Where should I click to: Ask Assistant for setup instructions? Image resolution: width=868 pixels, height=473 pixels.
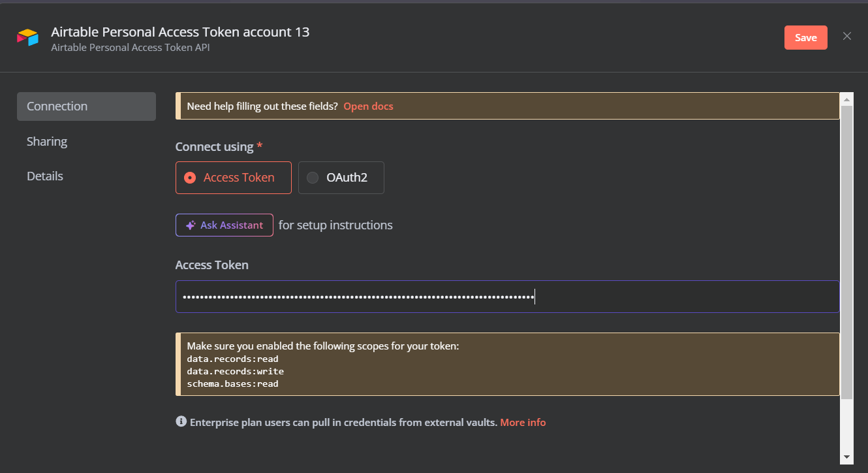pyautogui.click(x=224, y=225)
